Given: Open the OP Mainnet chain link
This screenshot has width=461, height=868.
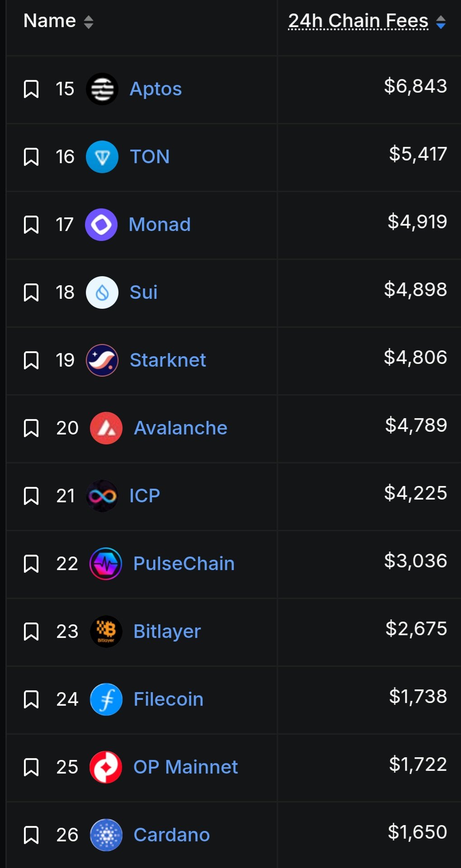Looking at the screenshot, I should pyautogui.click(x=185, y=767).
